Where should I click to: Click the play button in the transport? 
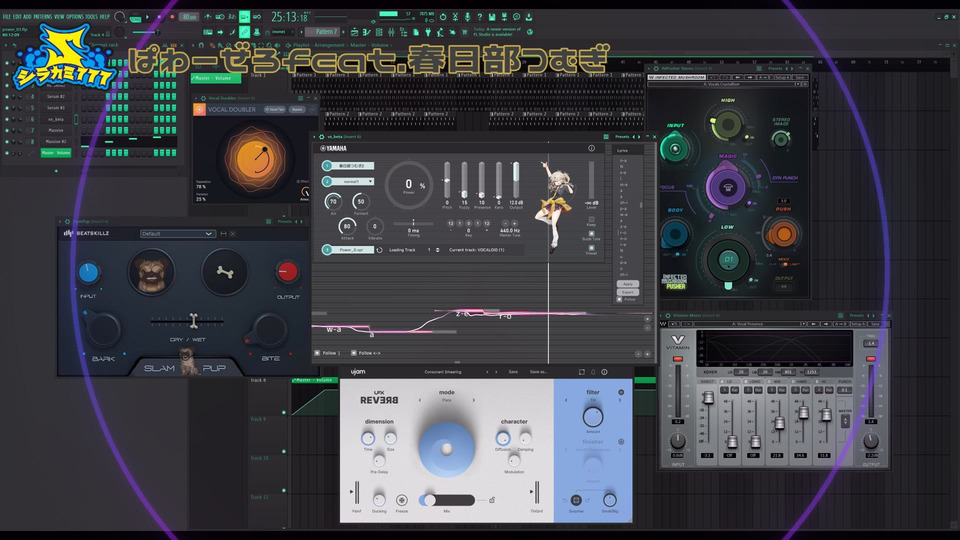coord(147,17)
